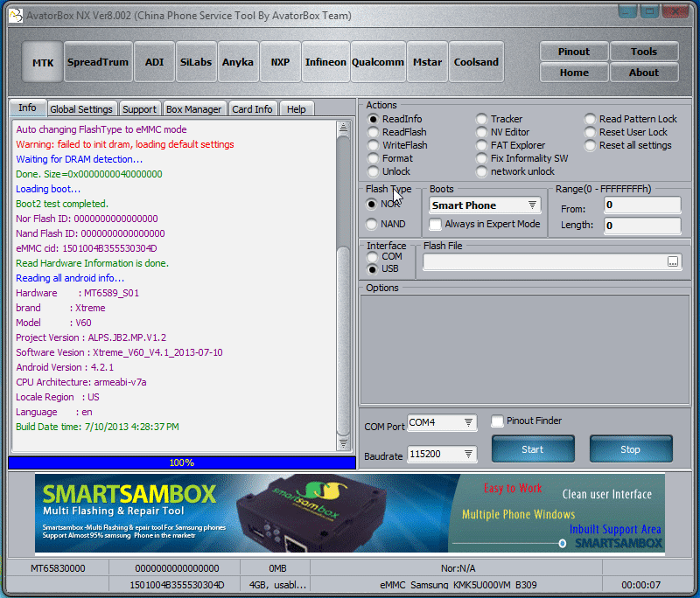Screen dimensions: 700x598
Task: Switch to Card Info tab
Action: [x=252, y=109]
